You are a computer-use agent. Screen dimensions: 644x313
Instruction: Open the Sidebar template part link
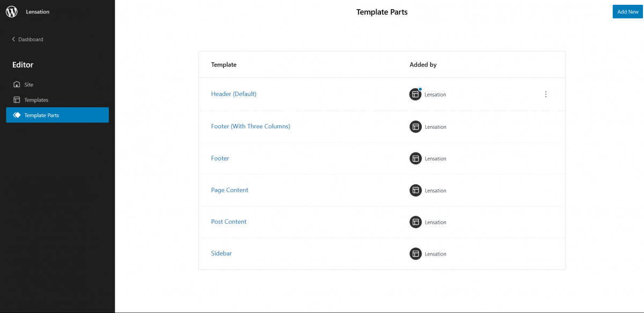click(x=221, y=253)
